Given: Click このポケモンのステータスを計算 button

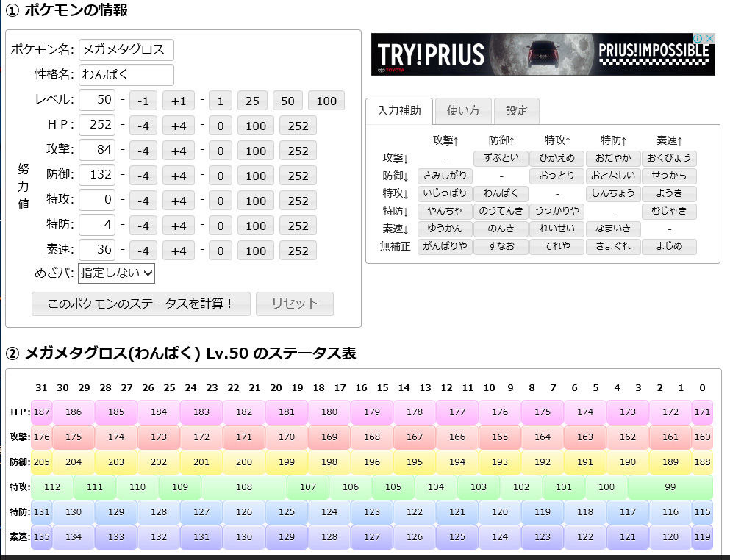Looking at the screenshot, I should (140, 304).
